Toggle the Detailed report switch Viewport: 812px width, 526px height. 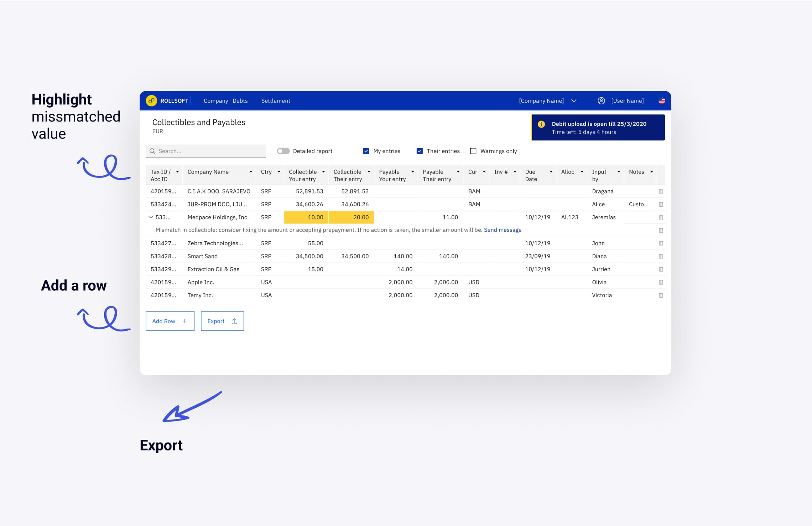(283, 151)
